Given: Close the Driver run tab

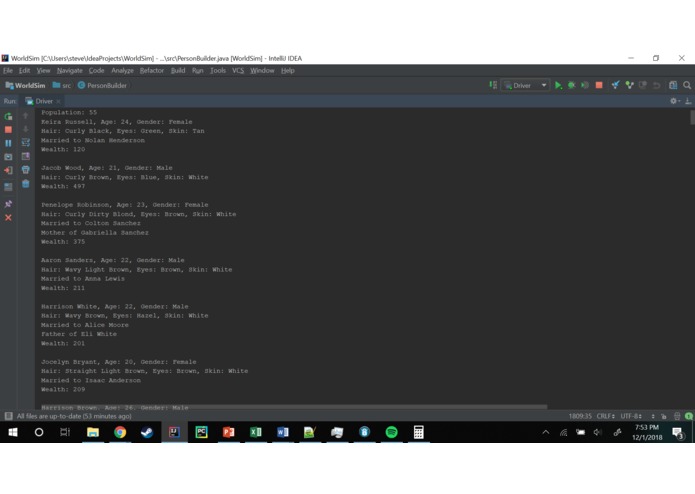Looking at the screenshot, I should click(59, 101).
